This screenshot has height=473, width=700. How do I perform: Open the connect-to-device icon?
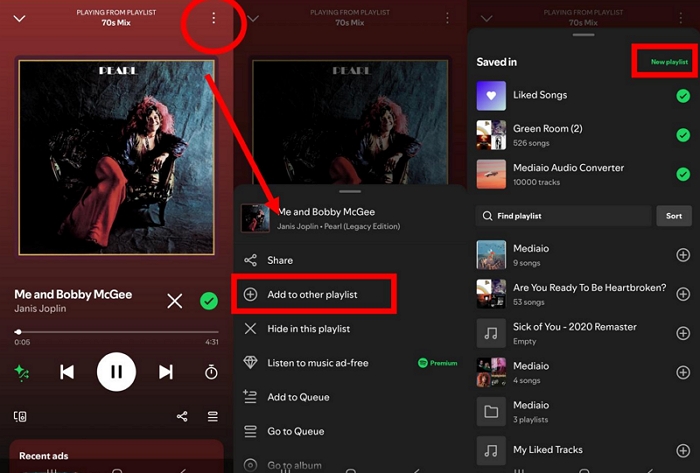(20, 416)
